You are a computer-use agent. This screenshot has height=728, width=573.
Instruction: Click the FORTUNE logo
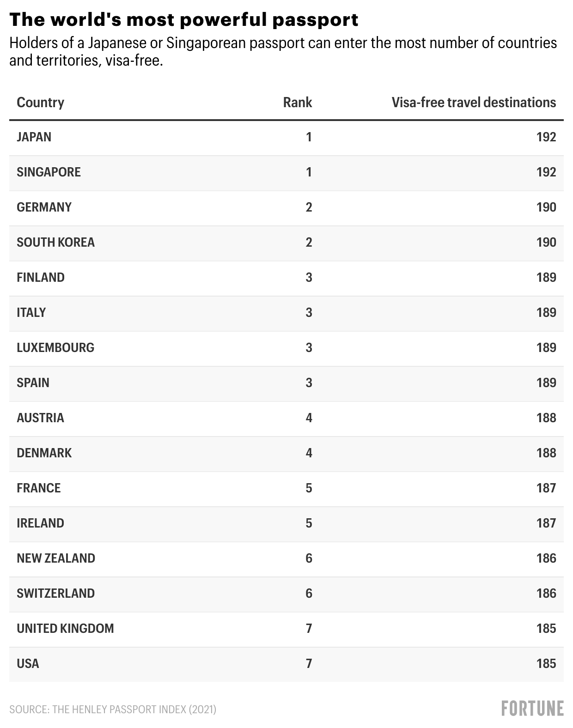[532, 708]
